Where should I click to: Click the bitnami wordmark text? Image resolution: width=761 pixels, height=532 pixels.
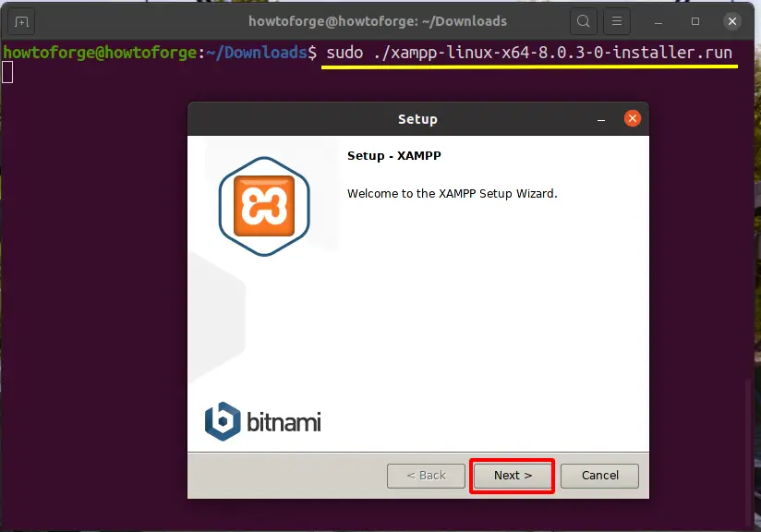[x=284, y=424]
